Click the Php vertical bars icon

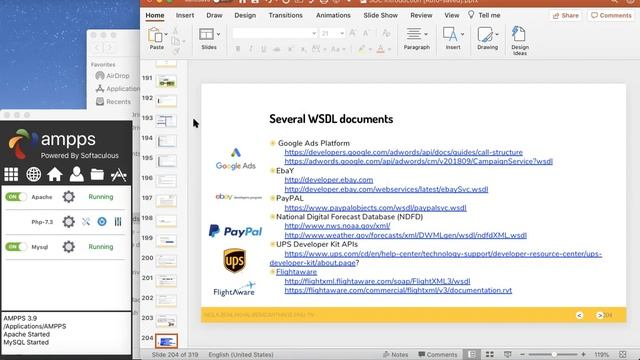(x=118, y=222)
